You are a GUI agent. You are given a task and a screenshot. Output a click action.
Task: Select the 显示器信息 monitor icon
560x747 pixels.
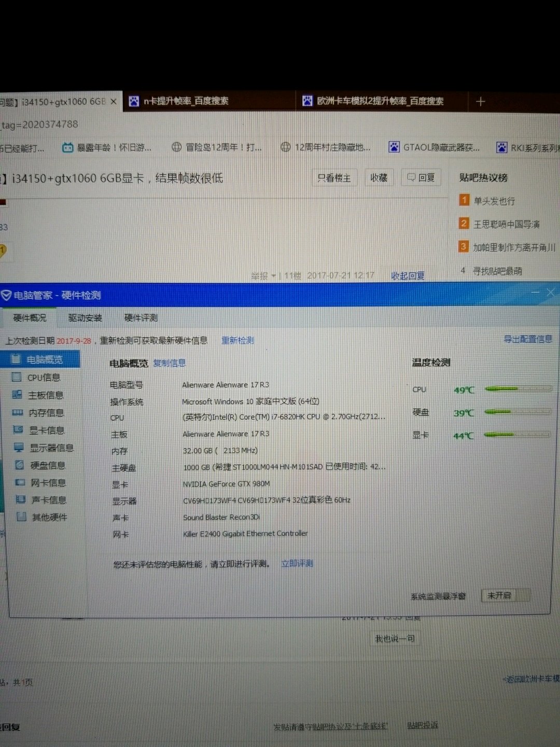click(19, 447)
